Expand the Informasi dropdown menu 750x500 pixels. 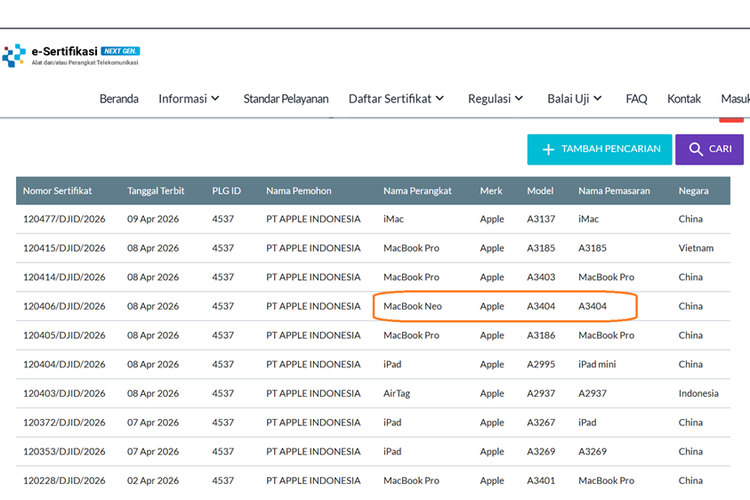pos(189,99)
